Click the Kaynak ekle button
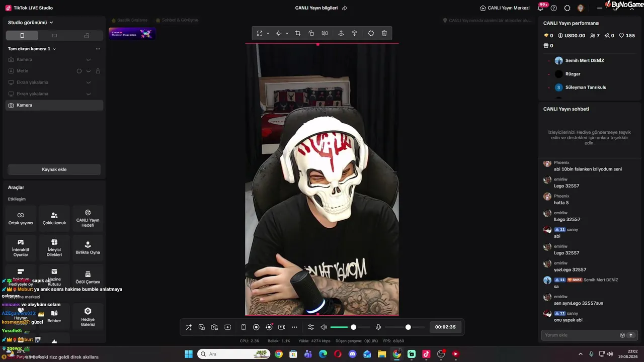Screen dimensions: 644x362 point(54,169)
